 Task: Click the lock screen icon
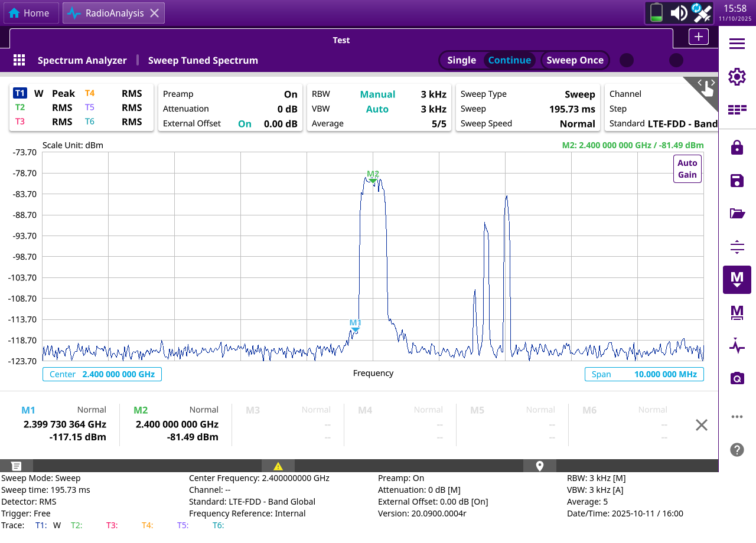[737, 148]
